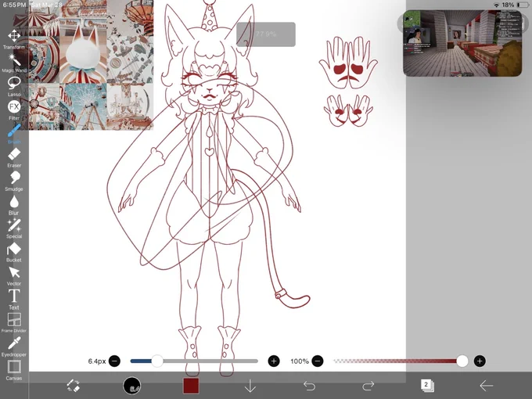Screen dimensions: 532x399
Task: Tap the Wi-Fi icon in status bar
Action: click(497, 5)
